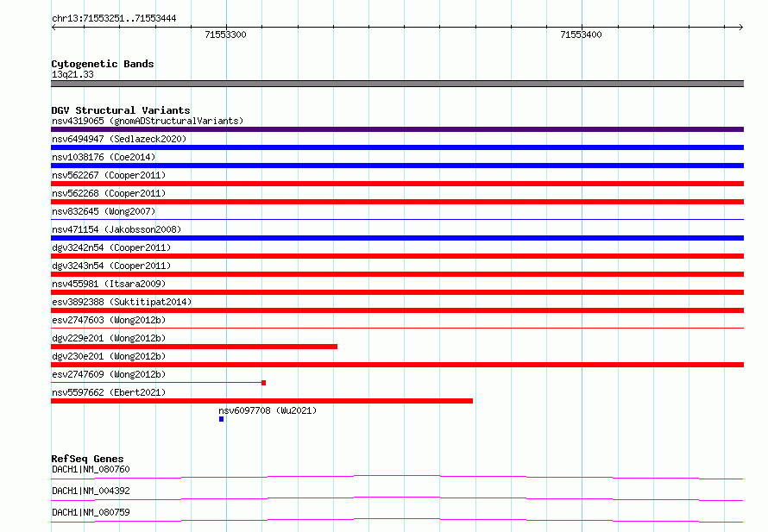This screenshot has height=532, width=768.
Task: Click the blue bar under nsv471154
Action: (x=397, y=238)
